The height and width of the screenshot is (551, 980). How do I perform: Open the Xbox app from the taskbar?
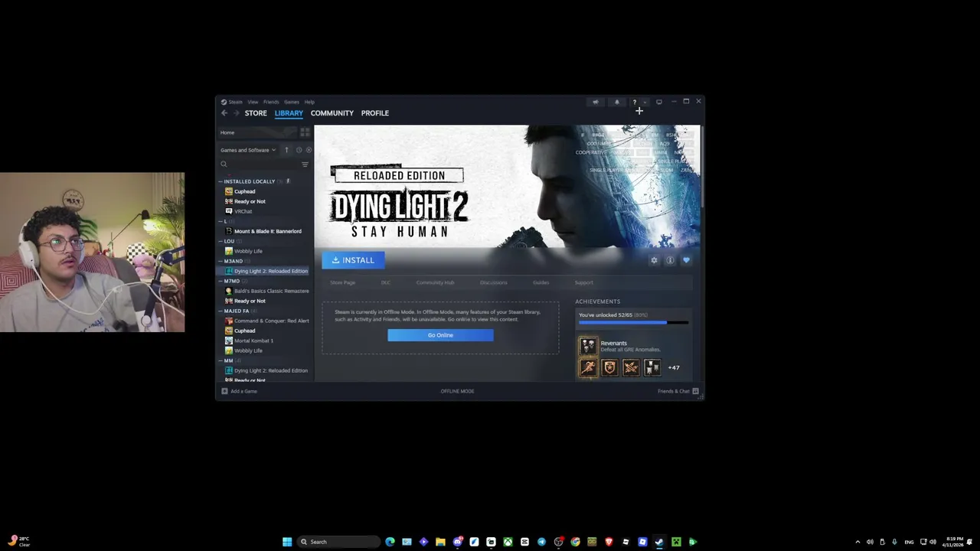point(508,542)
